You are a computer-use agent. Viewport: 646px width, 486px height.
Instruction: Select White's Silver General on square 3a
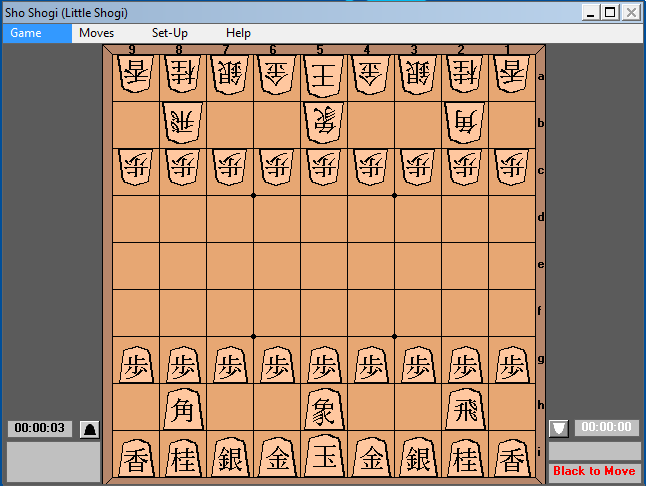(x=418, y=75)
